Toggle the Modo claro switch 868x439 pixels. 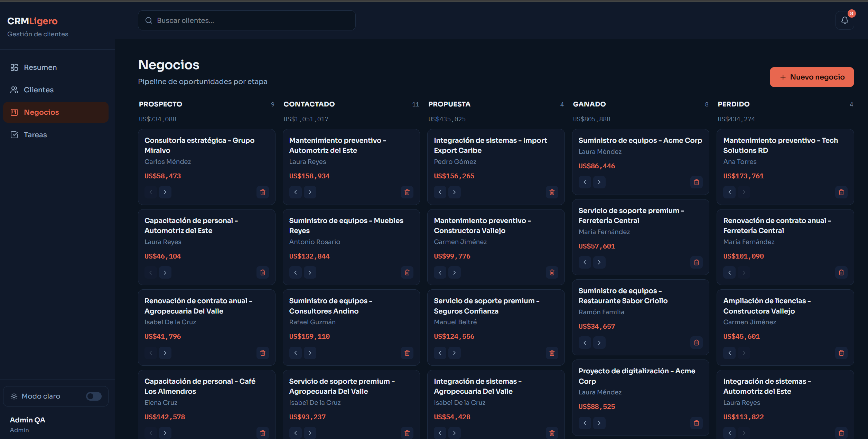[94, 396]
